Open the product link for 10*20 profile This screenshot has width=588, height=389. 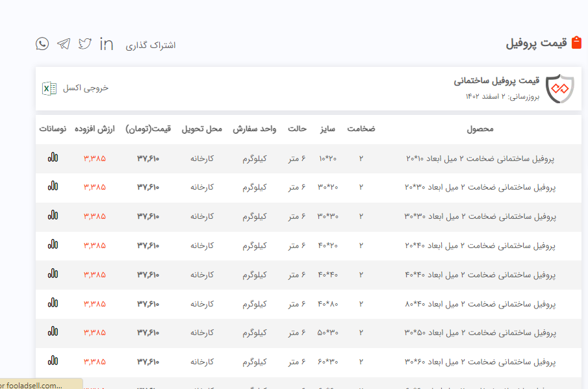pyautogui.click(x=480, y=158)
